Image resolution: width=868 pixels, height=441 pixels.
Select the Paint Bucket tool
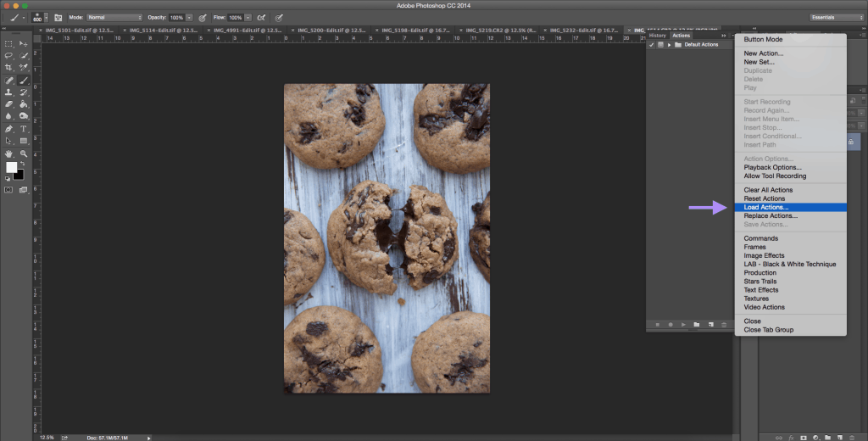23,104
